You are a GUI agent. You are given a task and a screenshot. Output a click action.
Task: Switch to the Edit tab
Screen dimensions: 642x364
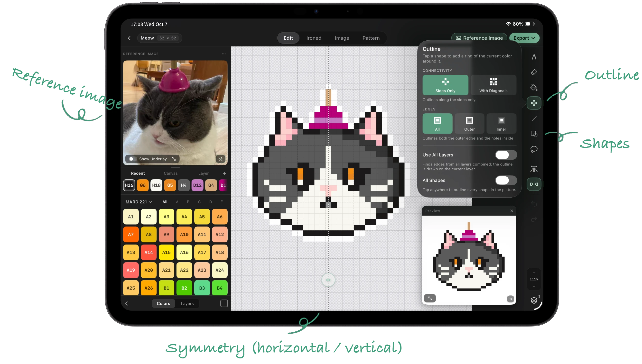point(288,38)
